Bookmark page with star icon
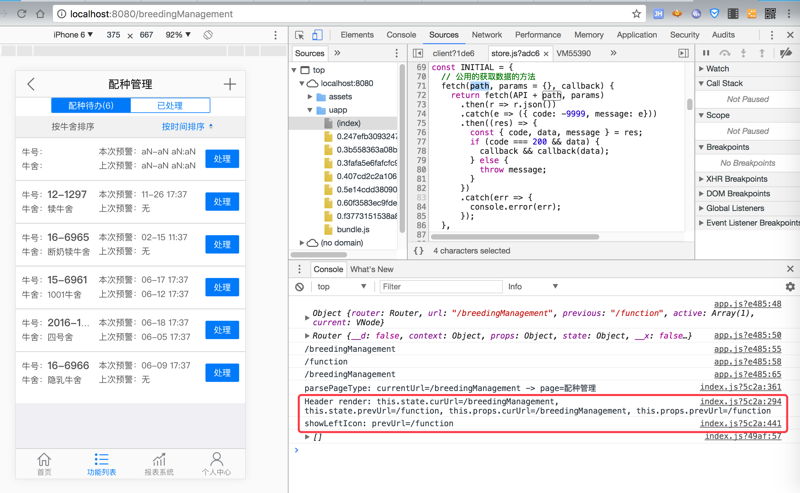The width and height of the screenshot is (800, 493). coord(636,14)
